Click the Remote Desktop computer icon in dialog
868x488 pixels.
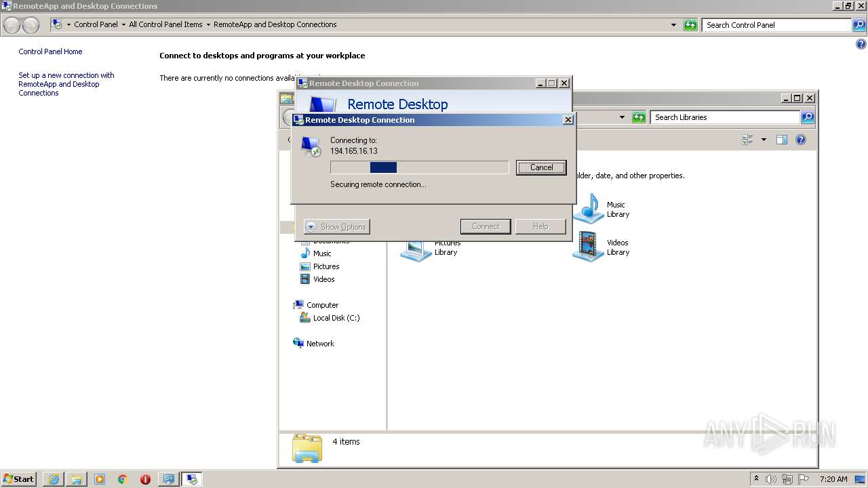point(311,146)
